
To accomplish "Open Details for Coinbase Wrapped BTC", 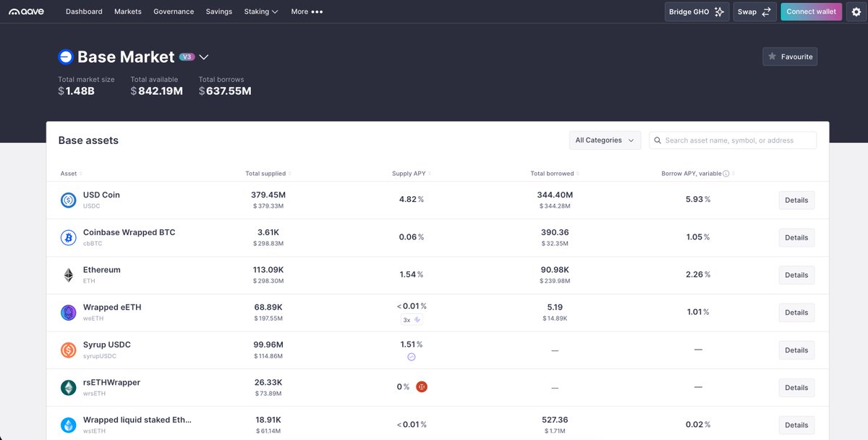I will point(796,237).
